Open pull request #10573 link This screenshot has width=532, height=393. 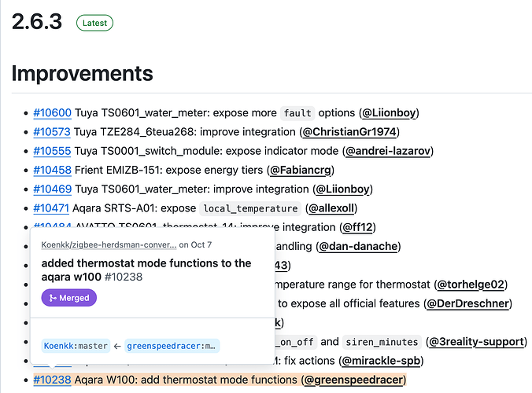tap(53, 131)
